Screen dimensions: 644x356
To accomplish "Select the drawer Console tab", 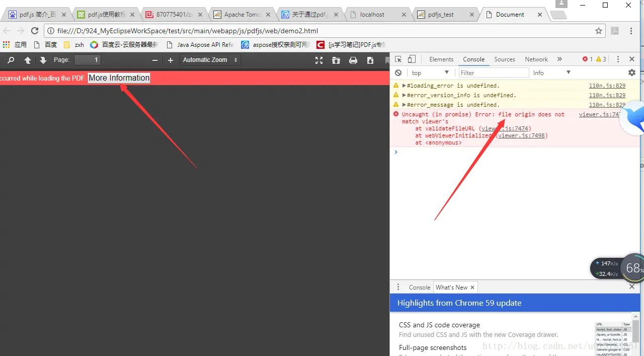I will coord(419,287).
